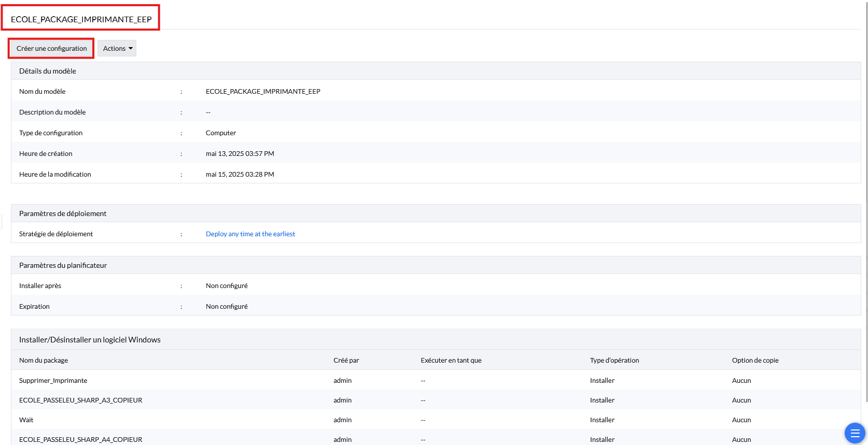This screenshot has height=445, width=868.
Task: Click the Installer après value Non configuré
Action: 227,286
